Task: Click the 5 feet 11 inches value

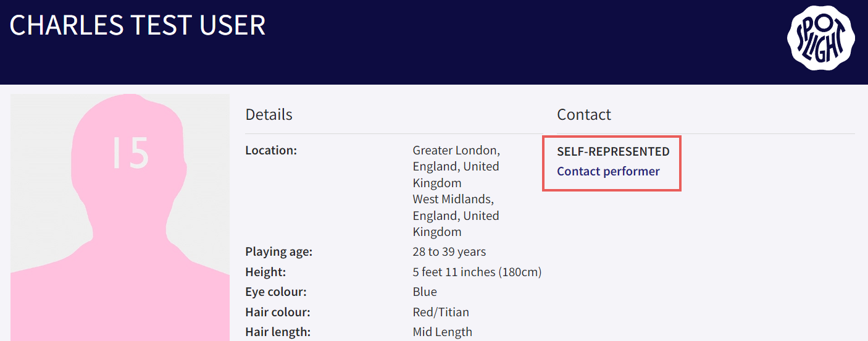Action: [477, 272]
